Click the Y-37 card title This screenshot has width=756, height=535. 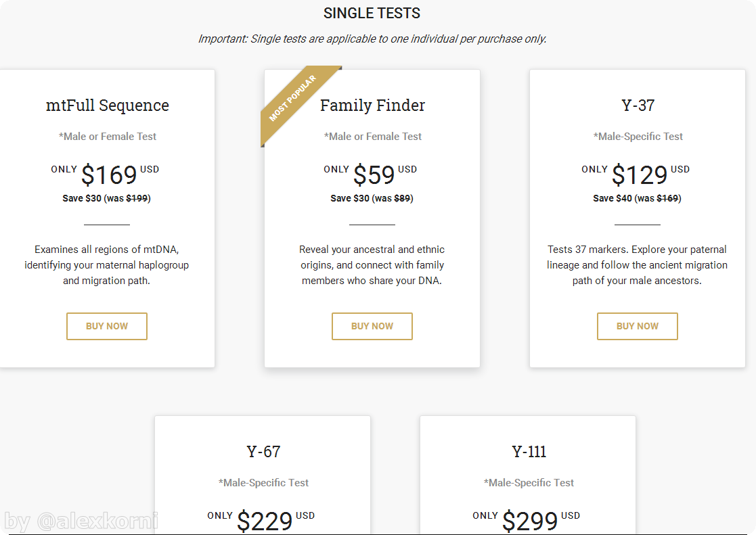[638, 106]
